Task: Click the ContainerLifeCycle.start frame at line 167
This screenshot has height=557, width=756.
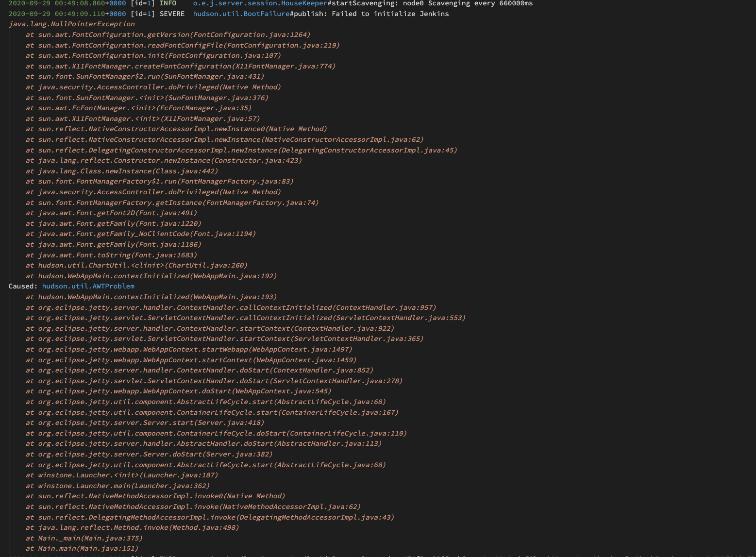Action: 212,412
